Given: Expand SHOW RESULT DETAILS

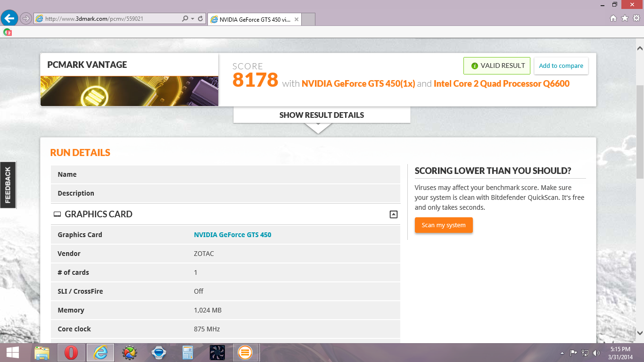Looking at the screenshot, I should pyautogui.click(x=322, y=115).
